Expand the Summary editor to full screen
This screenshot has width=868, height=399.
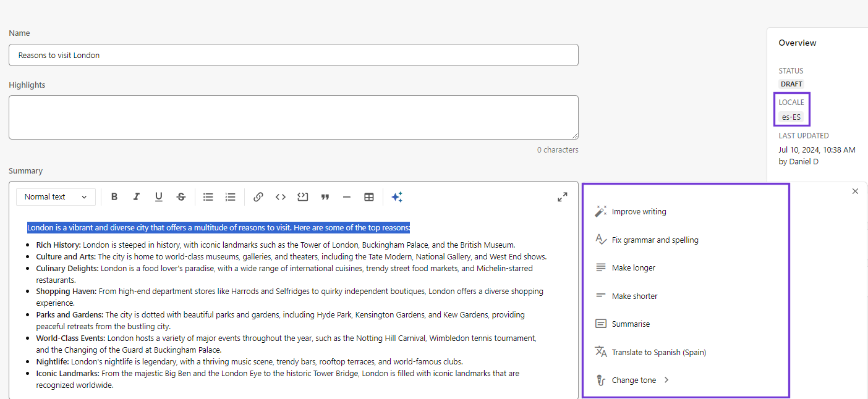[x=563, y=197]
